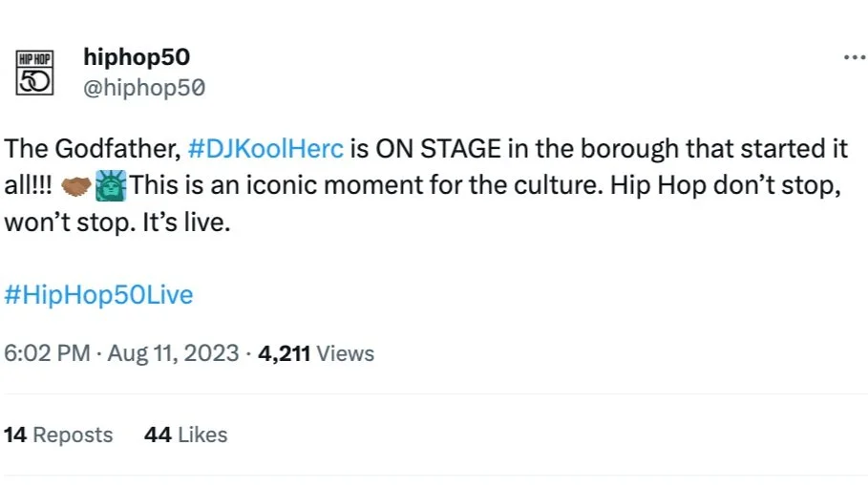View the 4,211 Views analytics count
This screenshot has width=868, height=488.
(316, 353)
